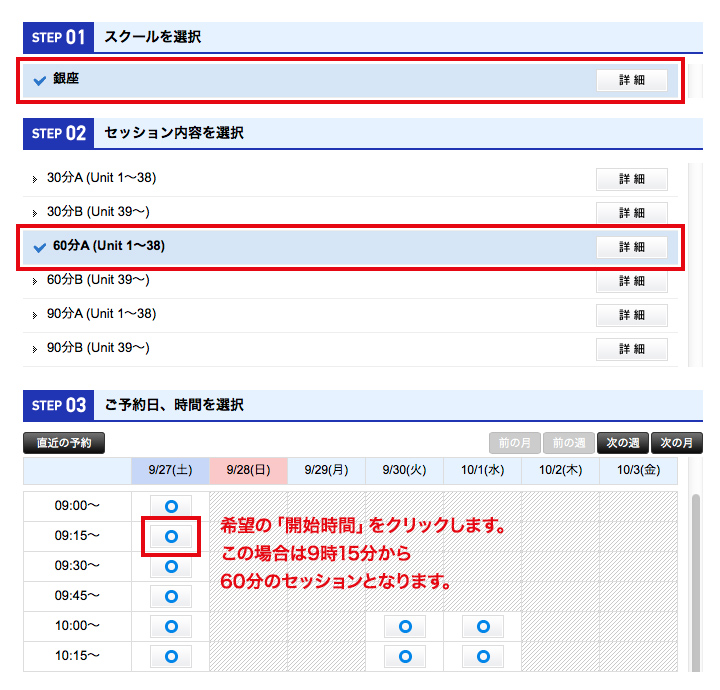The width and height of the screenshot is (720, 690).
Task: Go to next week with 次の週
Action: (x=622, y=443)
